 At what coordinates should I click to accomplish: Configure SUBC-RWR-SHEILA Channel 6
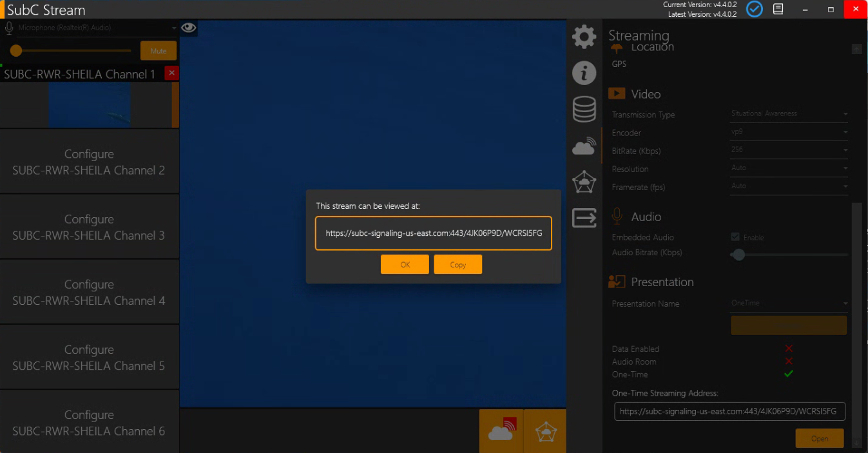pyautogui.click(x=89, y=422)
